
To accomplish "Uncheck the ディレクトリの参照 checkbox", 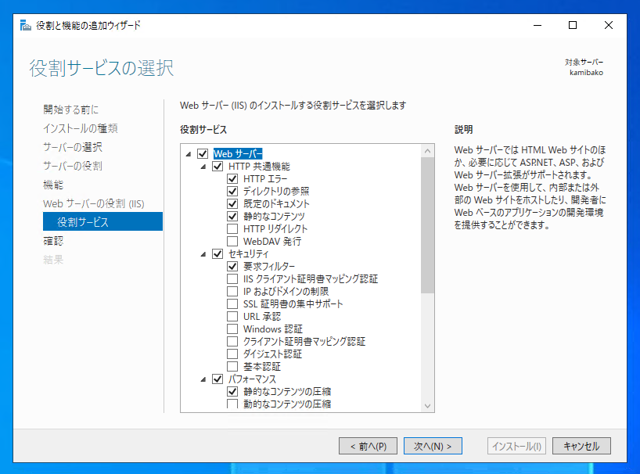I will pyautogui.click(x=233, y=191).
